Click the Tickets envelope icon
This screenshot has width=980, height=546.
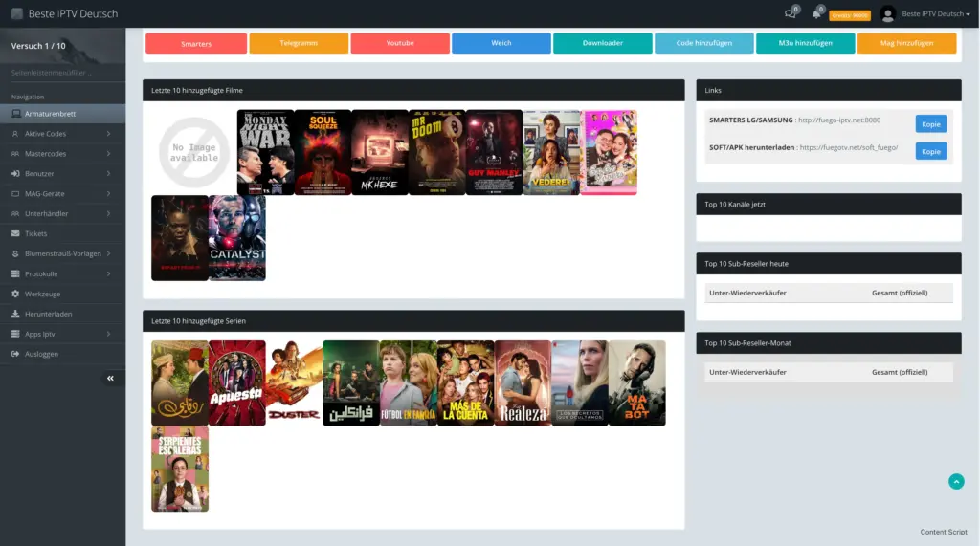pos(15,233)
